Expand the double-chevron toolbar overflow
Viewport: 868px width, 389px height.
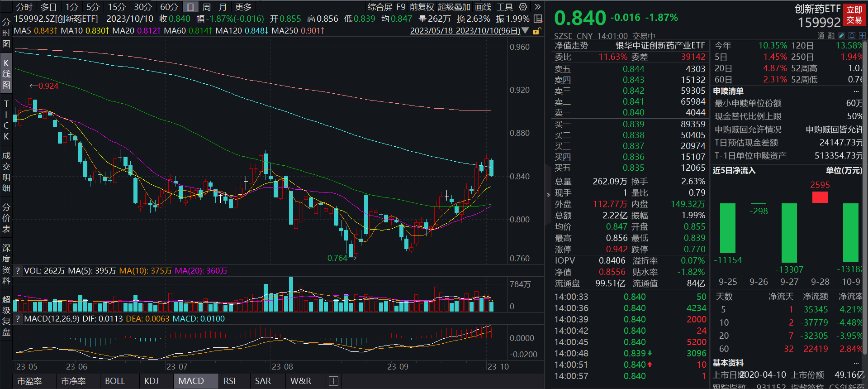tap(537, 7)
